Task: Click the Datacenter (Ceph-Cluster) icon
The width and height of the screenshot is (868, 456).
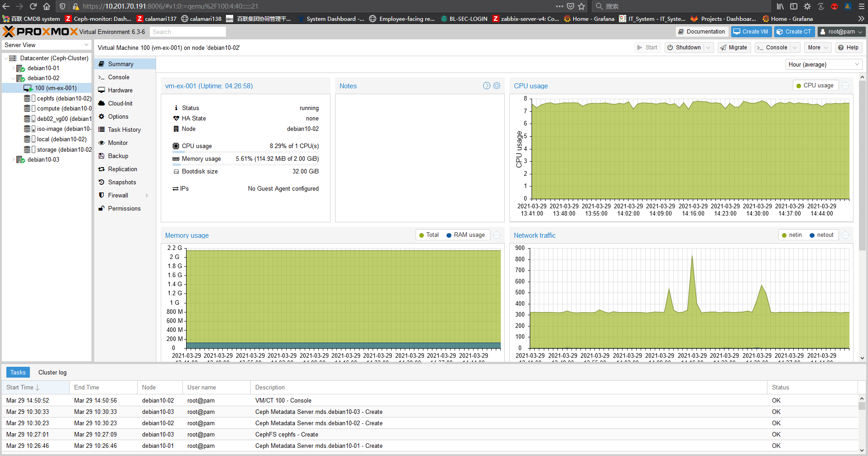Action: pyautogui.click(x=13, y=58)
